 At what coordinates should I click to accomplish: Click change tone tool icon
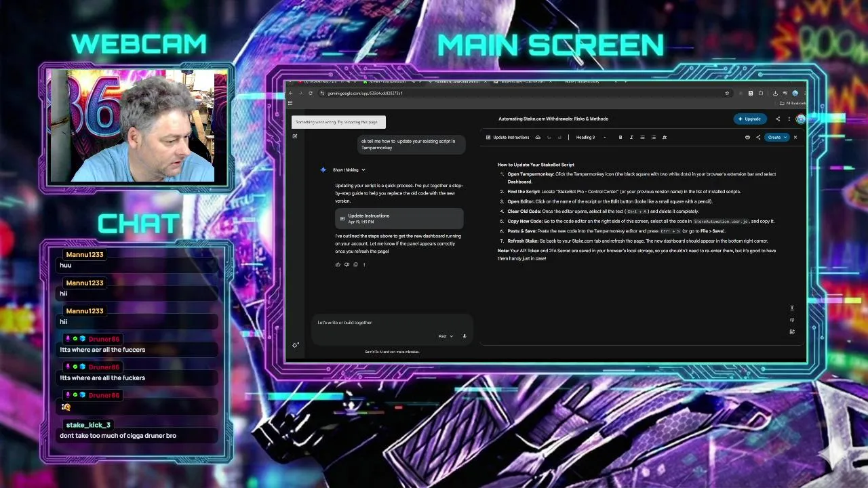point(792,320)
